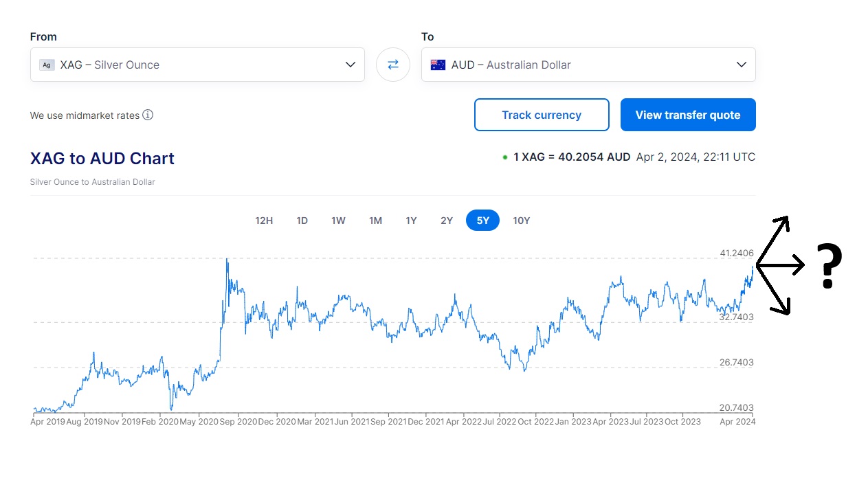Select the active 5Y range

(482, 221)
